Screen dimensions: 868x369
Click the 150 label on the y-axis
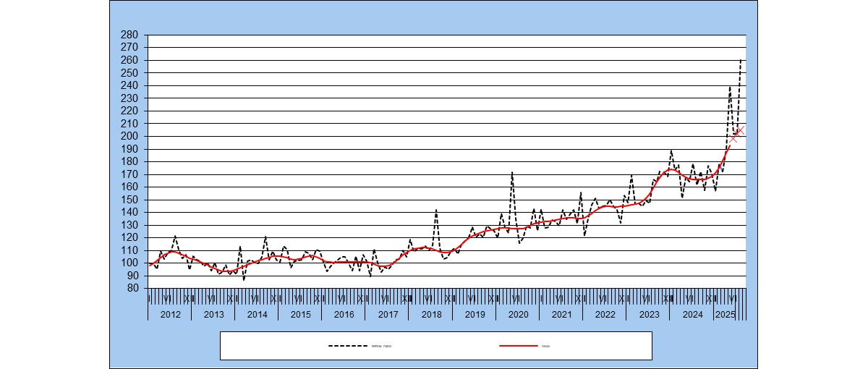click(129, 200)
